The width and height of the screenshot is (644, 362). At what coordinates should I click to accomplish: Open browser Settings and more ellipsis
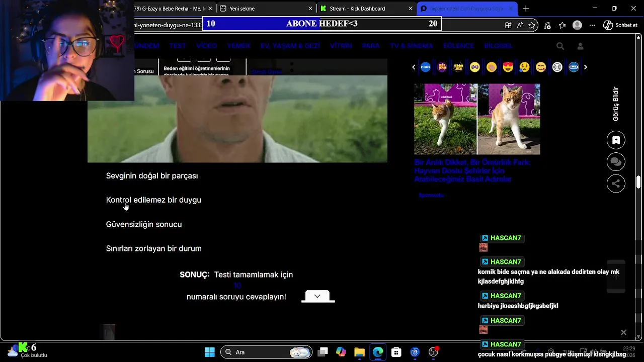click(x=592, y=25)
